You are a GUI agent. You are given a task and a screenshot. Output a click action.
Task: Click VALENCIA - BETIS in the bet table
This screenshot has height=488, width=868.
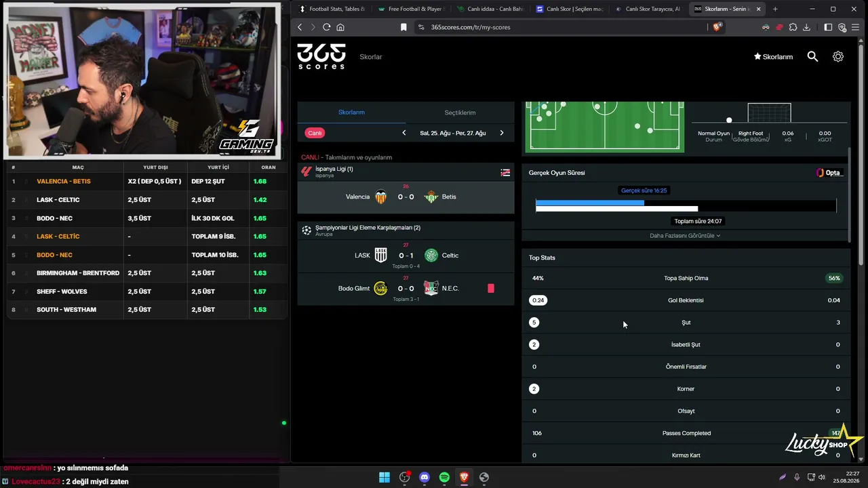tap(64, 182)
